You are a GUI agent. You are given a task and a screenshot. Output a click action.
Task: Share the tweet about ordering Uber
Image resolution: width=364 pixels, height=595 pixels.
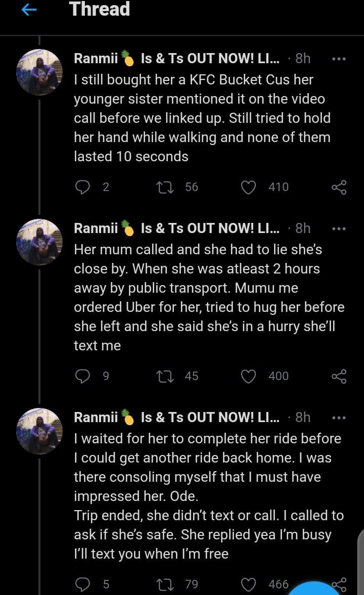point(339,376)
